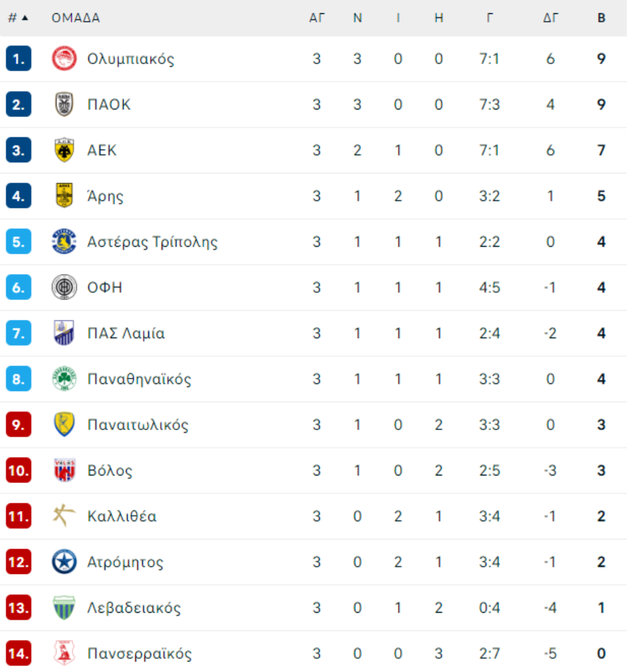
Task: Click the ΟΦΗ circular emblem
Action: [64, 287]
